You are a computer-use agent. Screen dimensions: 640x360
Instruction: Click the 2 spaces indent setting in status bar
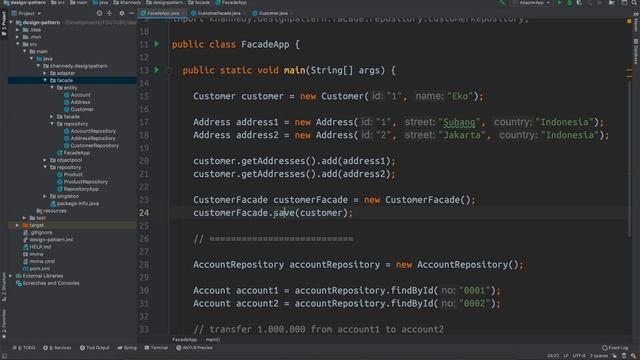[x=599, y=356]
